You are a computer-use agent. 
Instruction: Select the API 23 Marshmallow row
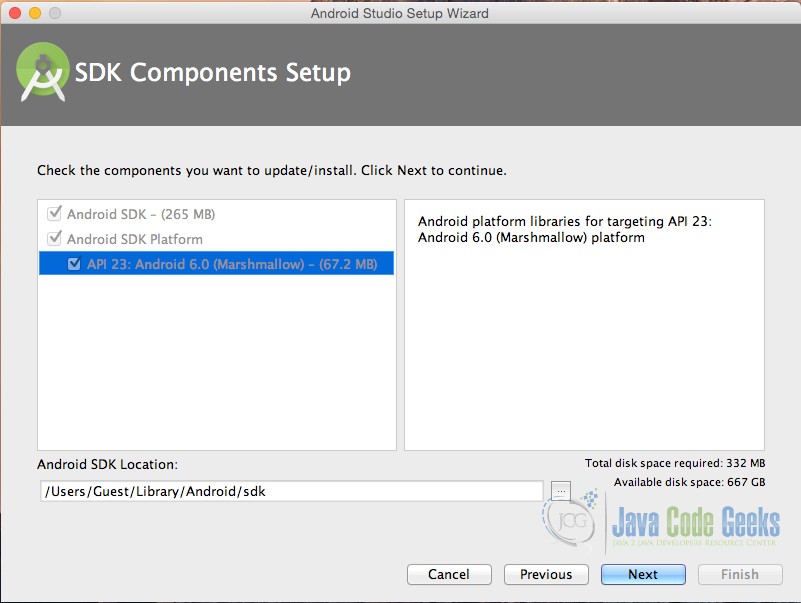(217, 263)
